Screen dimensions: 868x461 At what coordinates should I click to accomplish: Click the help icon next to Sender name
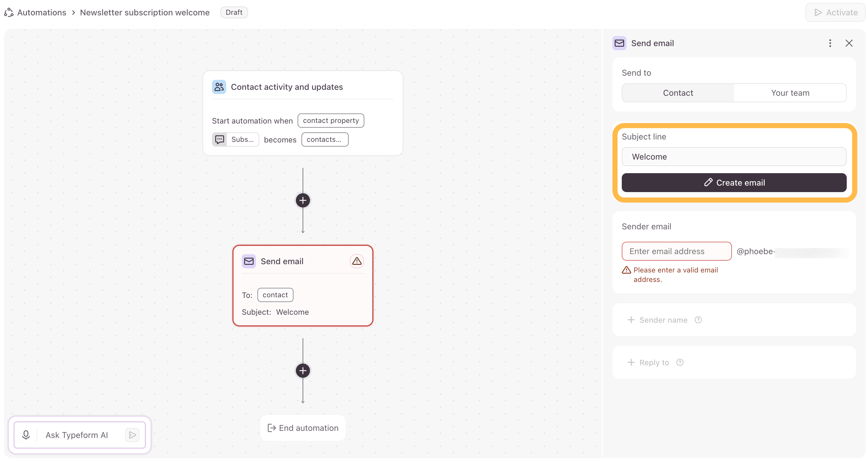698,320
